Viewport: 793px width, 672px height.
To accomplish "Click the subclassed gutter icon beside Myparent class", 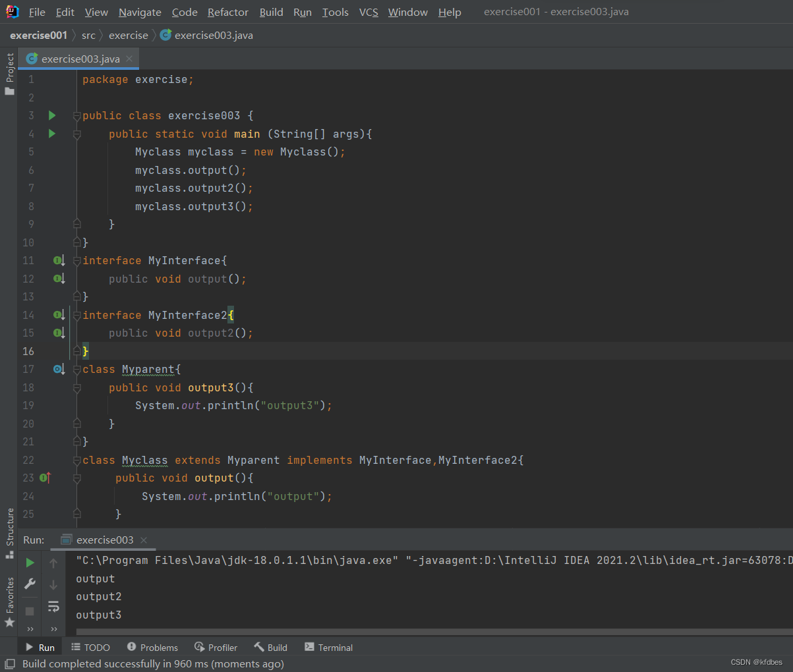I will click(59, 370).
